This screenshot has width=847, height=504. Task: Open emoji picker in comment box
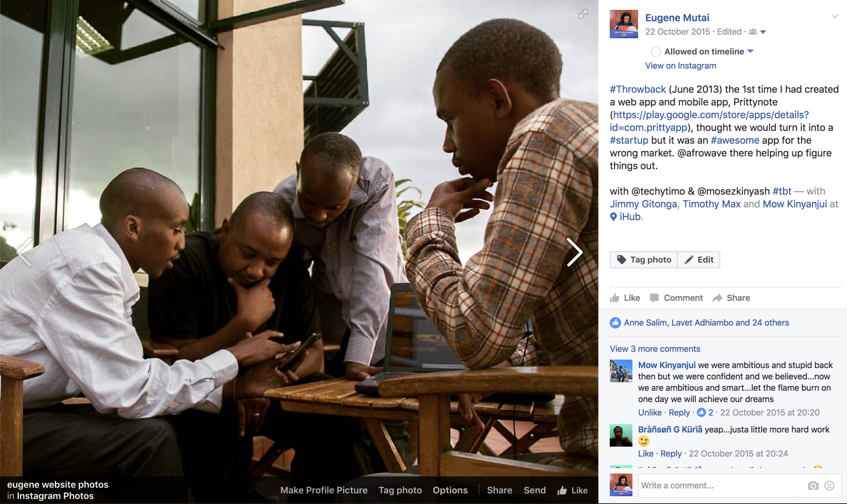point(829,485)
